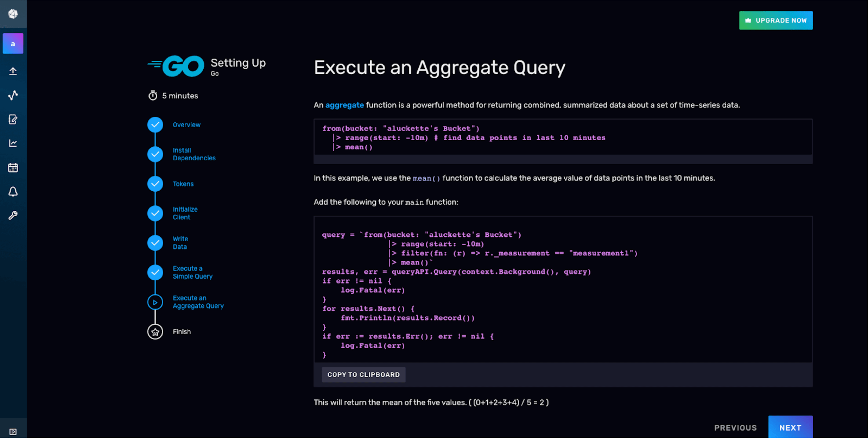Open Notebooks pencil icon in the sidebar
868x438 pixels.
coord(13,119)
